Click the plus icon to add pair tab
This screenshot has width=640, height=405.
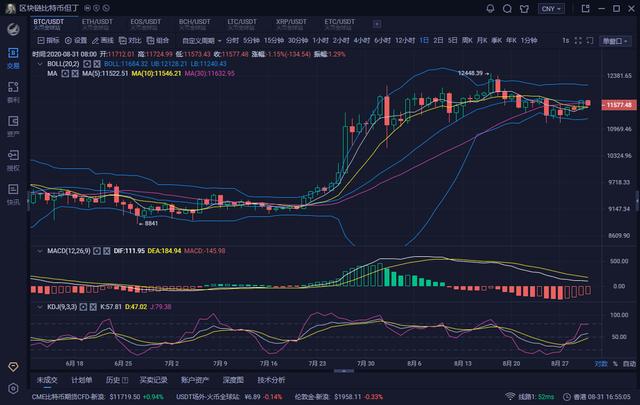tap(377, 24)
